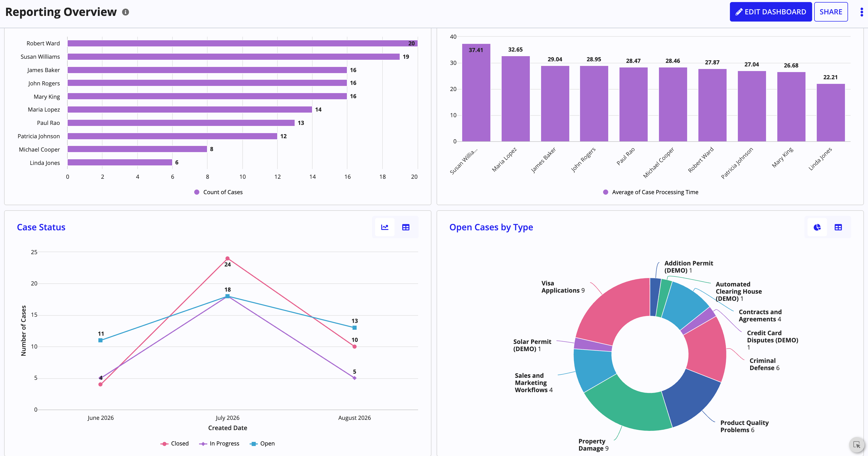
Task: Click Average of Case Processing Time legend
Action: click(650, 192)
